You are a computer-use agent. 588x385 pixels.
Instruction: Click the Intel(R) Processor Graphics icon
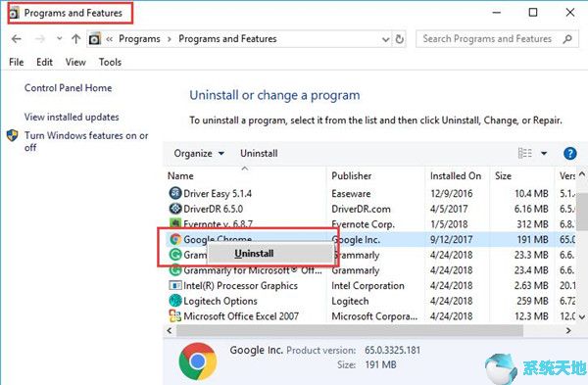[175, 285]
